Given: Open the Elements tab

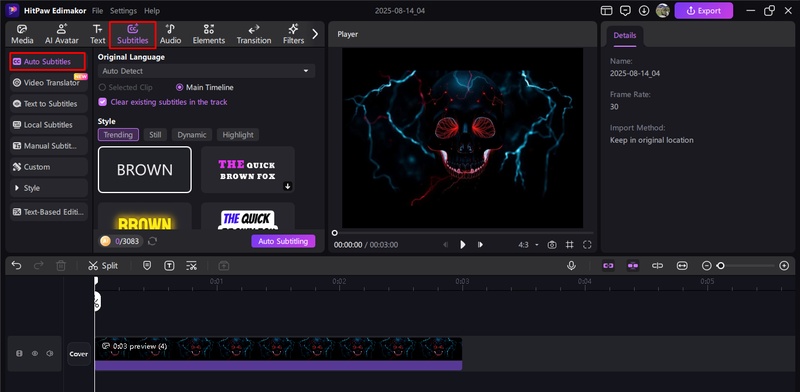Looking at the screenshot, I should tap(209, 34).
